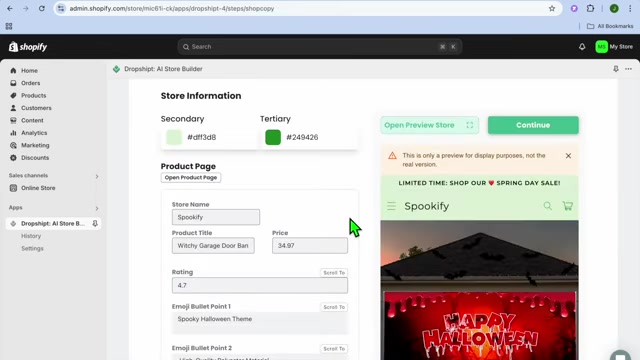Open the My Store account menu
640x360 pixels.
(614, 47)
